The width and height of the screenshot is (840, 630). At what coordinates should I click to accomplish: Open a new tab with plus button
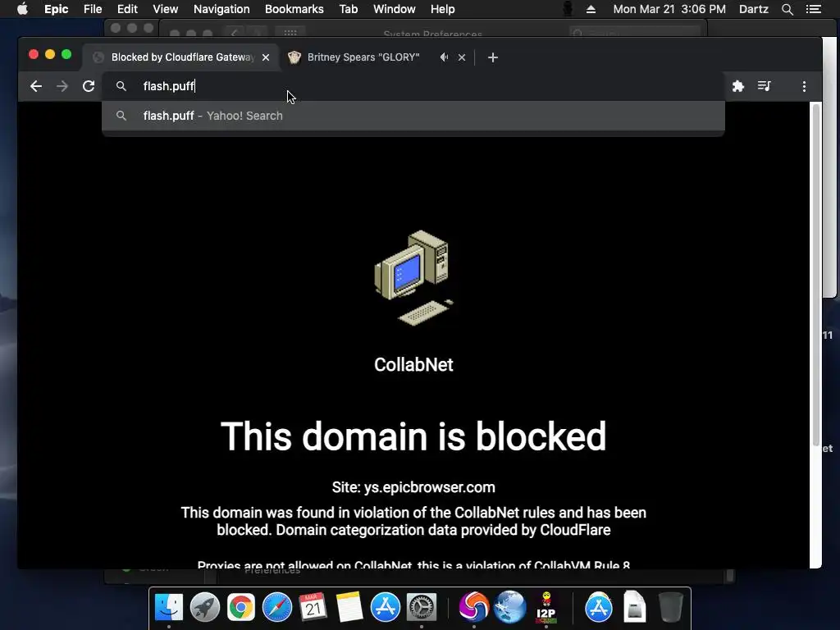[x=493, y=57]
